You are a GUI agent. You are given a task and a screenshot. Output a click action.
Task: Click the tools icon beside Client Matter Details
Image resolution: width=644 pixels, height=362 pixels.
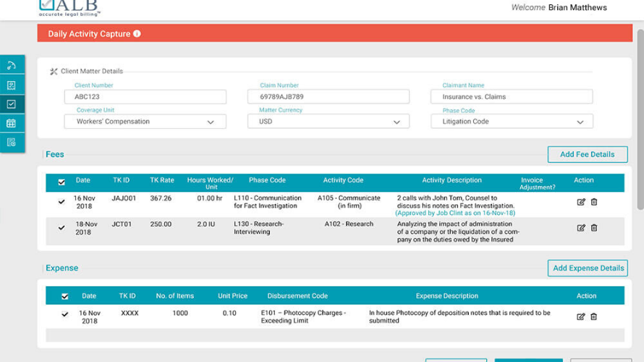(x=54, y=72)
